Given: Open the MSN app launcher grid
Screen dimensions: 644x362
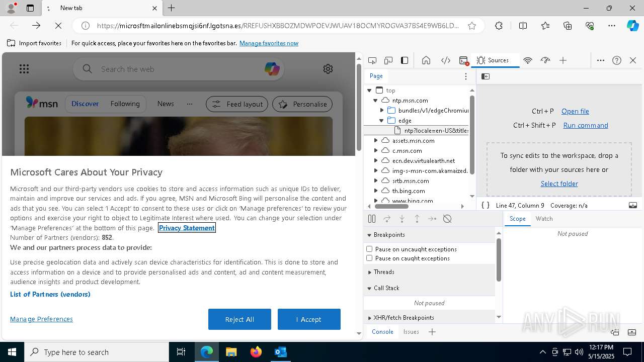Looking at the screenshot, I should [24, 69].
